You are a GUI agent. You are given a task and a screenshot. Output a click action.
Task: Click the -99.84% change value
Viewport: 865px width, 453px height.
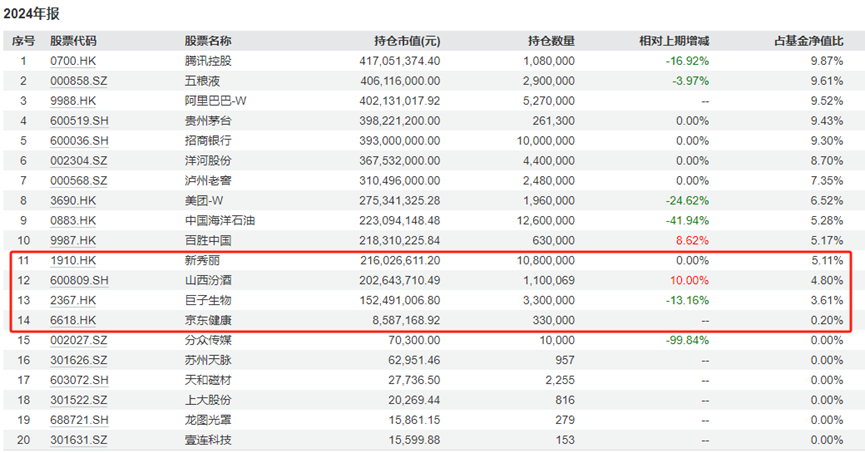coord(687,340)
